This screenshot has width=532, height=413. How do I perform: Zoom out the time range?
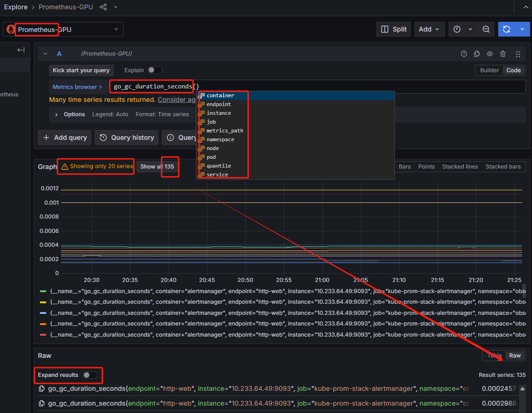click(486, 29)
